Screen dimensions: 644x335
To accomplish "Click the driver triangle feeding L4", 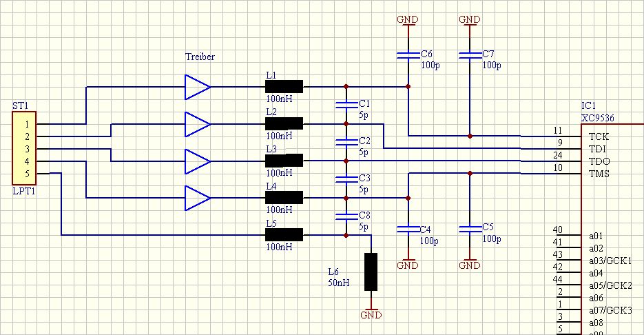I will (x=198, y=198).
